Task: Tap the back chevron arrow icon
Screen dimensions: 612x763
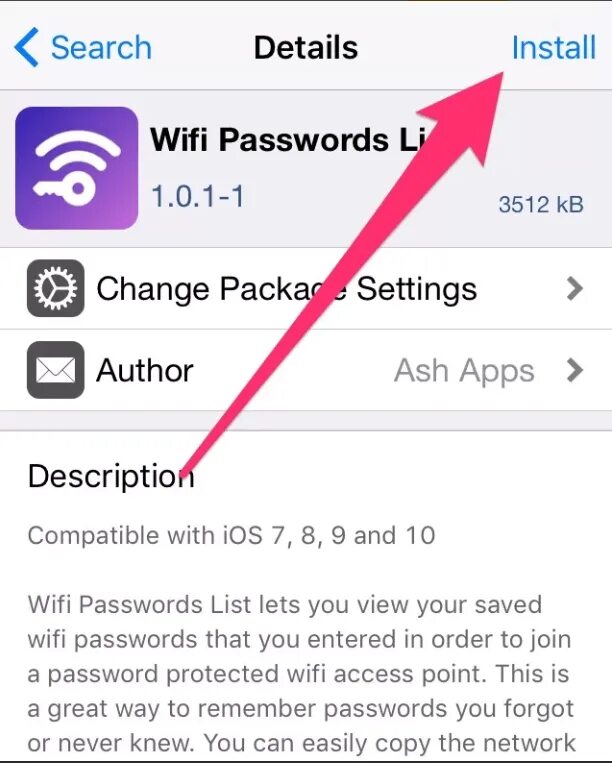Action: pos(26,47)
